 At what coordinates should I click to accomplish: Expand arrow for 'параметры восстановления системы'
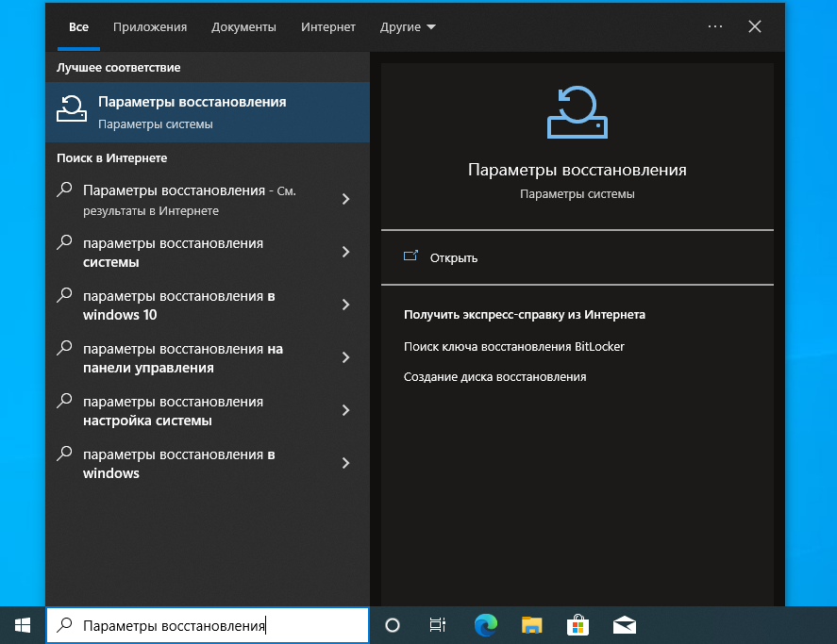(346, 252)
